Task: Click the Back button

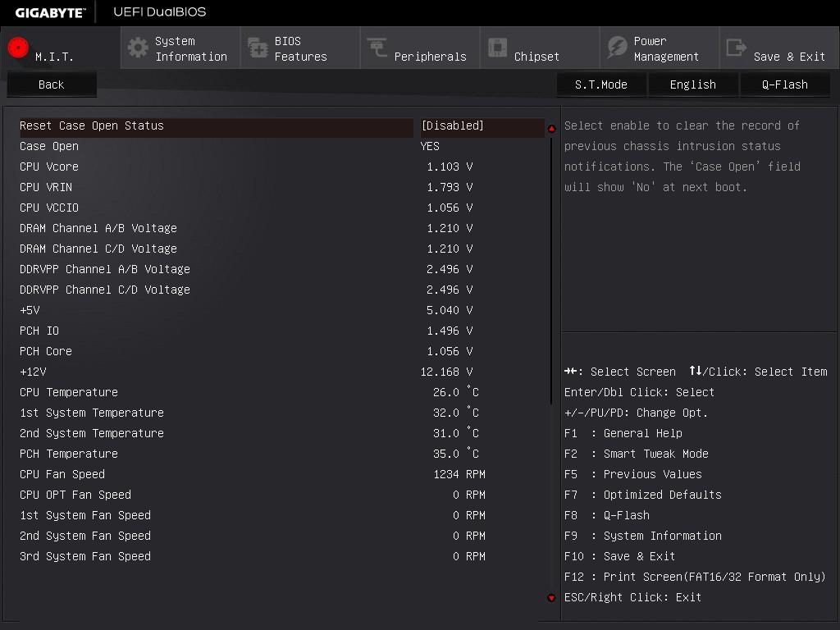Action: point(52,84)
